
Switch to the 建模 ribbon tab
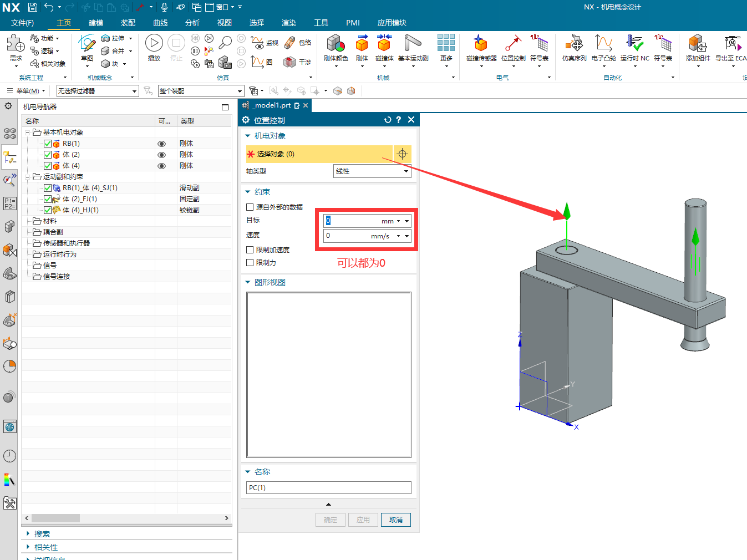(96, 23)
